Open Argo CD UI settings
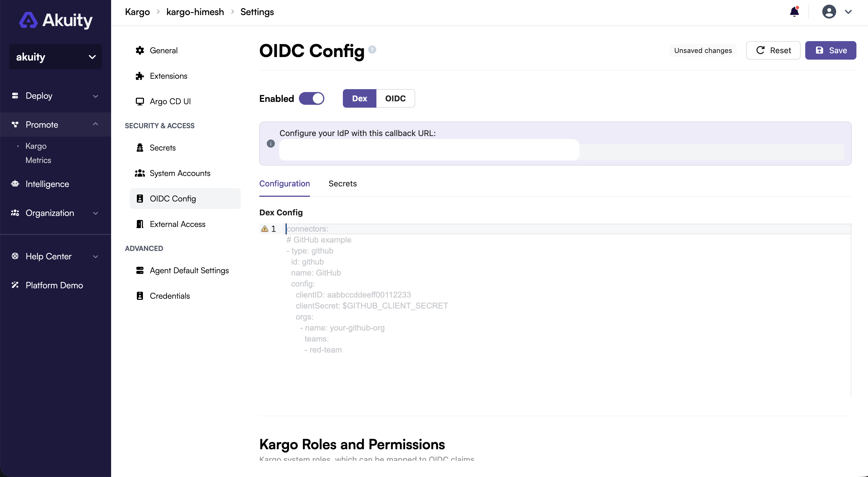The height and width of the screenshot is (477, 868). pos(185,102)
